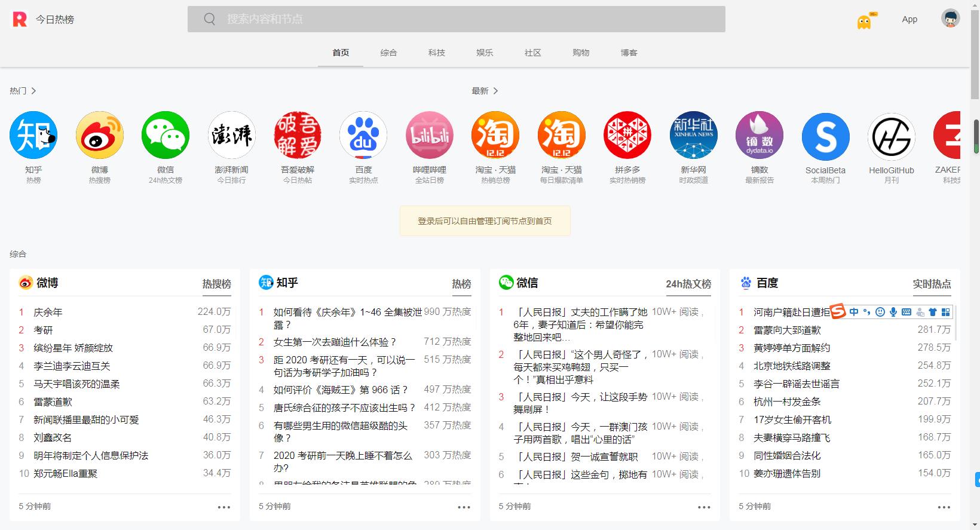Open the 哔哩哔哩 全站日榜 icon
This screenshot has height=530, width=980.
pyautogui.click(x=430, y=135)
